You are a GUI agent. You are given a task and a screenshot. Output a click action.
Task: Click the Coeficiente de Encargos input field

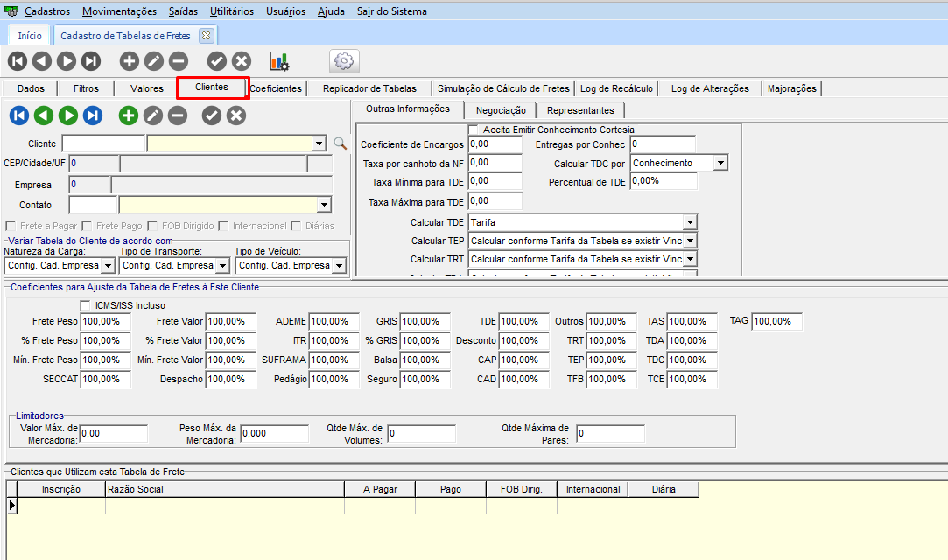pyautogui.click(x=495, y=143)
